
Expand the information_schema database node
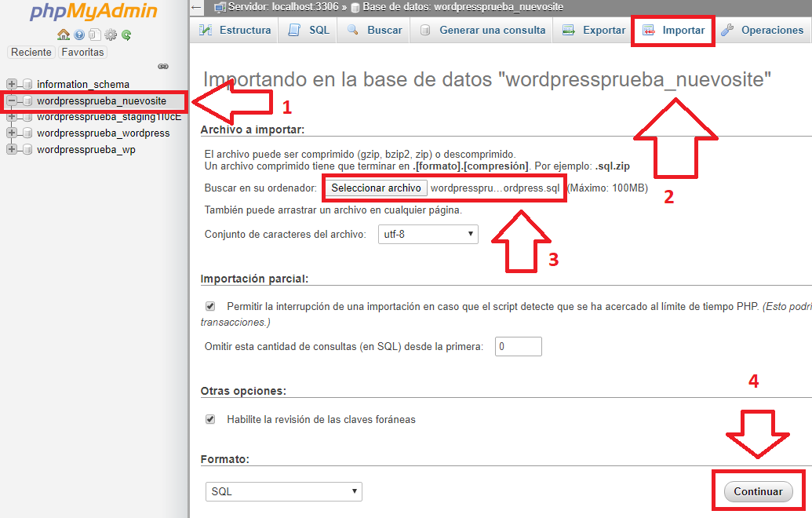(x=12, y=83)
